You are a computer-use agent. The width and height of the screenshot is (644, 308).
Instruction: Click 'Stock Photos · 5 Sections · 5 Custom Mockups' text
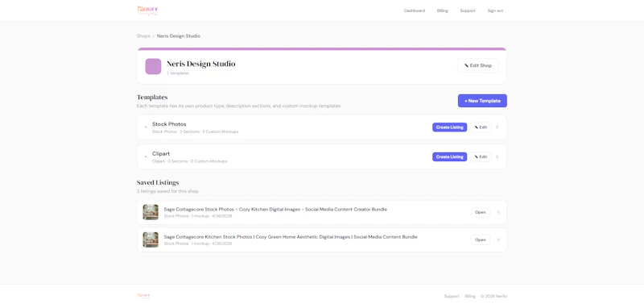[195, 131]
